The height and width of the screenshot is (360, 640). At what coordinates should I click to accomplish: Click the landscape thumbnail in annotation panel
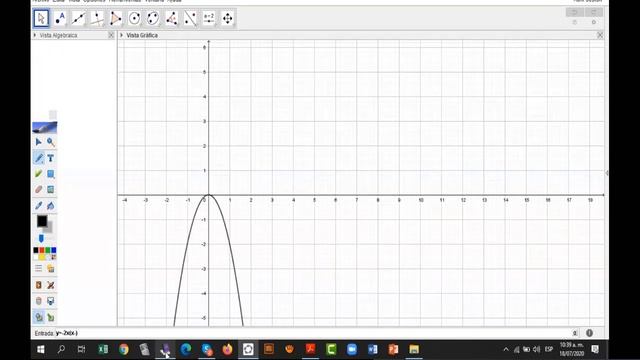click(x=45, y=127)
